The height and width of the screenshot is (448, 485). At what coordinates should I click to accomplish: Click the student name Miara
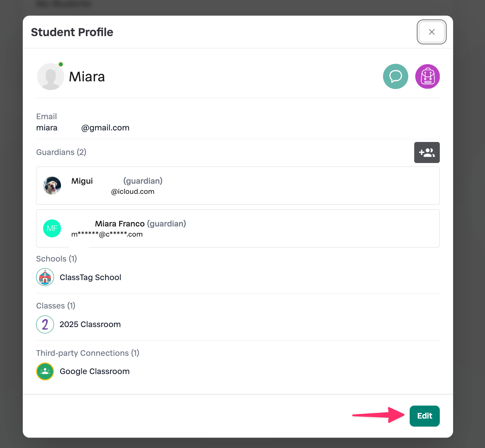[87, 77]
